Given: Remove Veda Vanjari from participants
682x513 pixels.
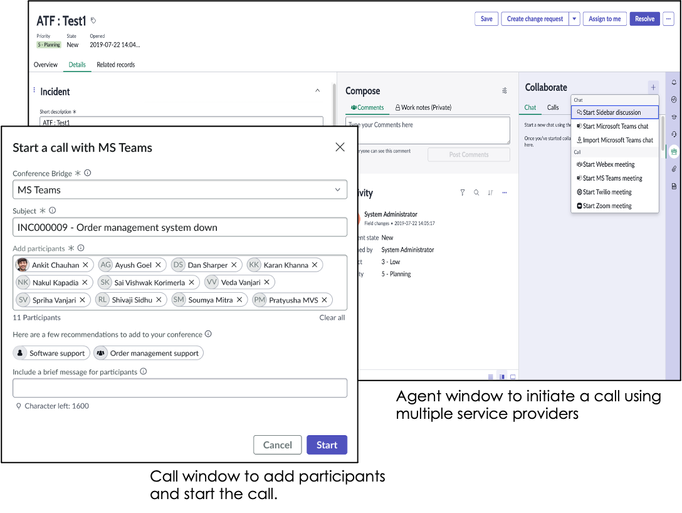Looking at the screenshot, I should point(267,282).
